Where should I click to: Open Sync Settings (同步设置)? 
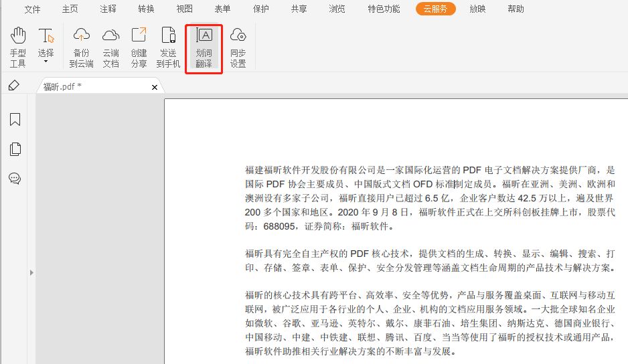pyautogui.click(x=238, y=48)
